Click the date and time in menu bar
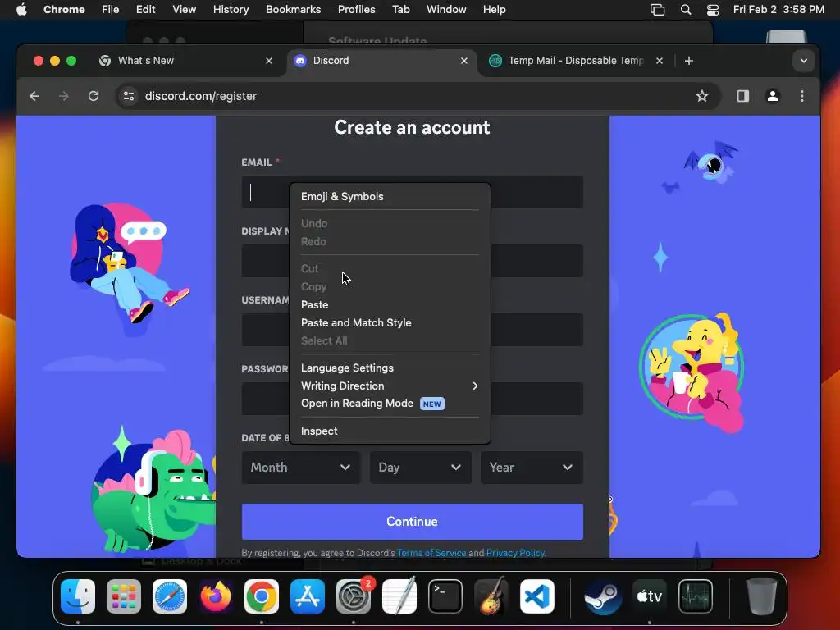Screen dimensions: 840x630 pyautogui.click(x=778, y=10)
